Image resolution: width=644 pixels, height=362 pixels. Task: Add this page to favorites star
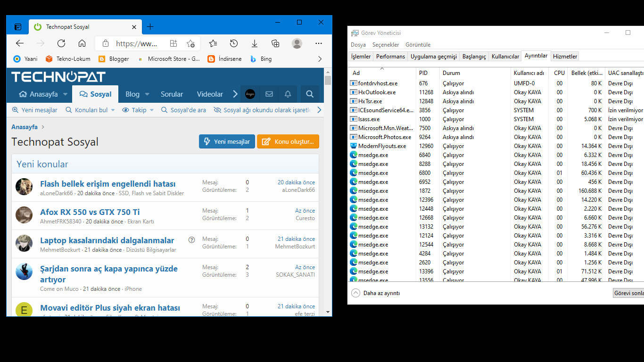tap(190, 43)
